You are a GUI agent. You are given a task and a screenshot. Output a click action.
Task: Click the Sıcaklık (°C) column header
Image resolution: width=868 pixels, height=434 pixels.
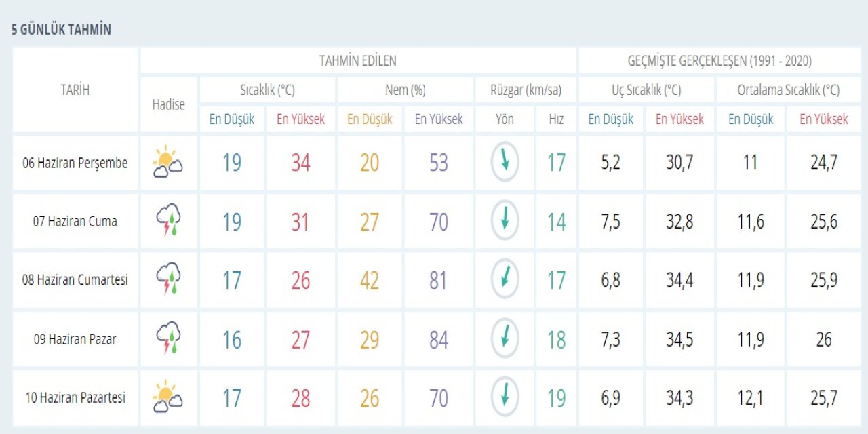click(x=267, y=90)
